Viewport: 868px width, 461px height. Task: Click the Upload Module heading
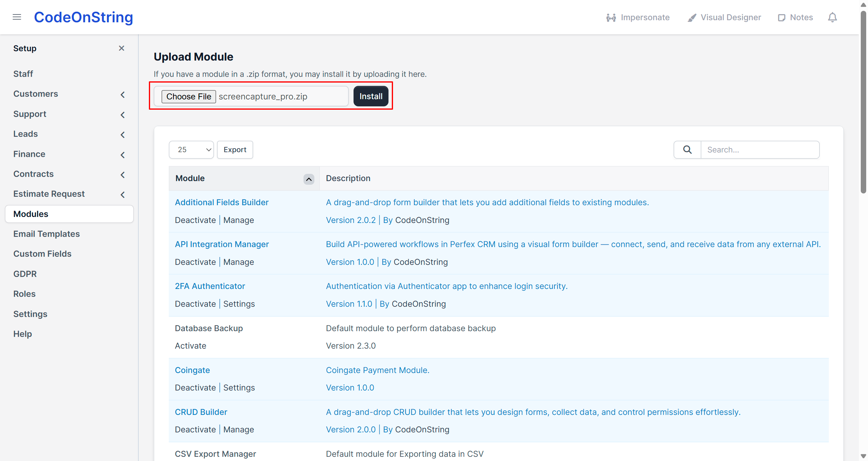tap(193, 57)
